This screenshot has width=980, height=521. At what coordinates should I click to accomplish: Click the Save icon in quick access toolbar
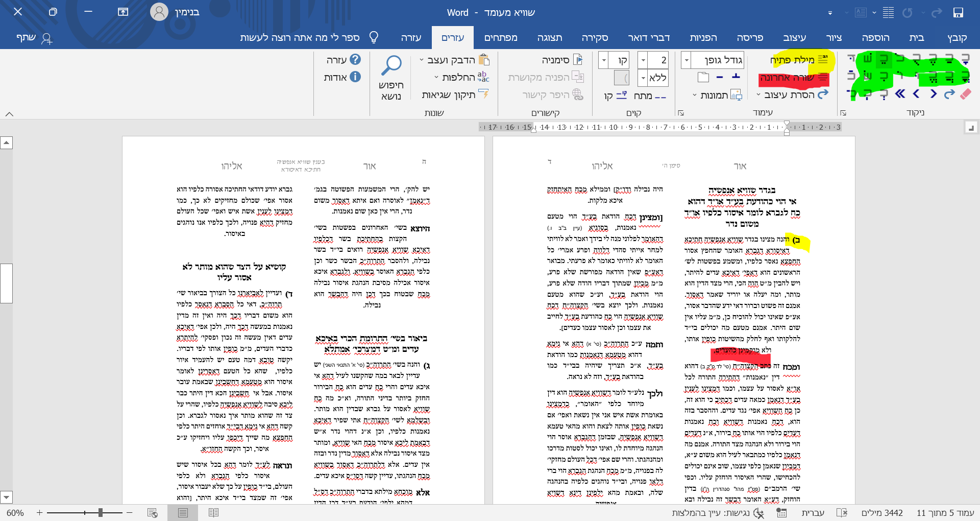point(958,12)
